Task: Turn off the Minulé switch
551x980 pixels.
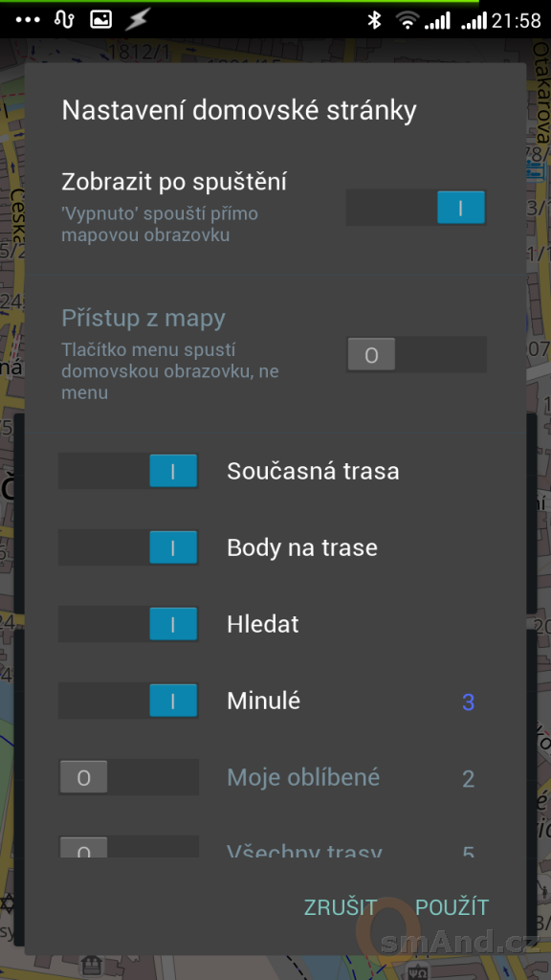Action: (x=128, y=701)
